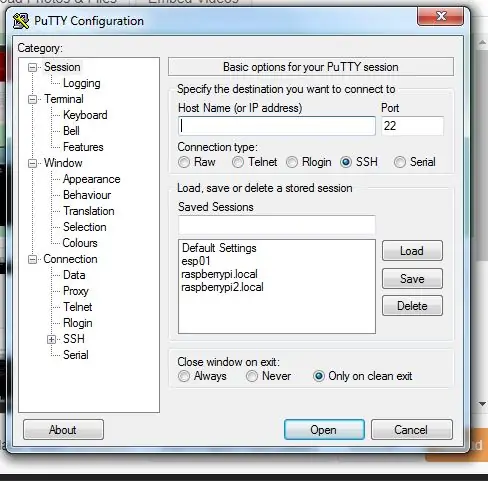
Task: Open the Serial category in the tree
Action: 76,355
